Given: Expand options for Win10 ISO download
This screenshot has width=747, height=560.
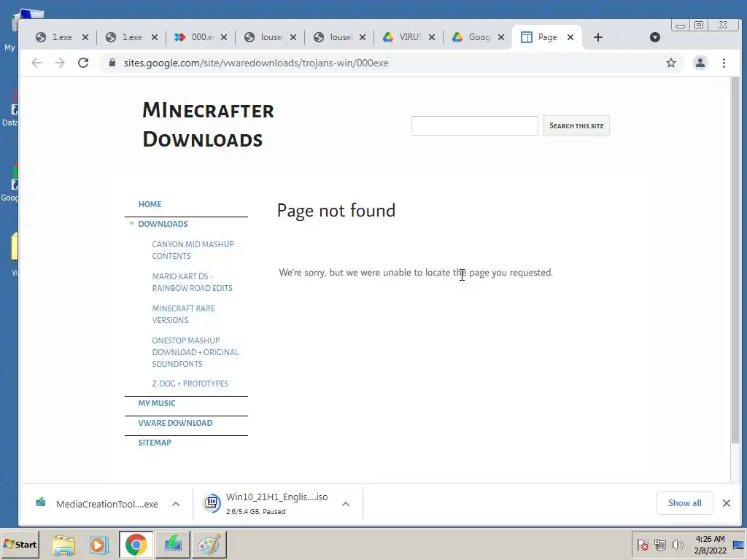Looking at the screenshot, I should 346,504.
